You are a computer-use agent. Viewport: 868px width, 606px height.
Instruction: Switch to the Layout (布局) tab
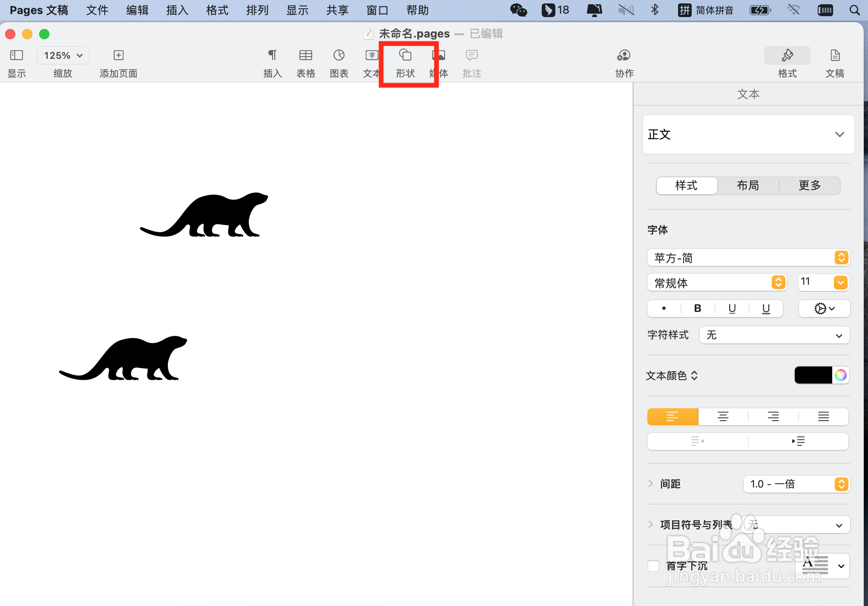click(x=748, y=185)
